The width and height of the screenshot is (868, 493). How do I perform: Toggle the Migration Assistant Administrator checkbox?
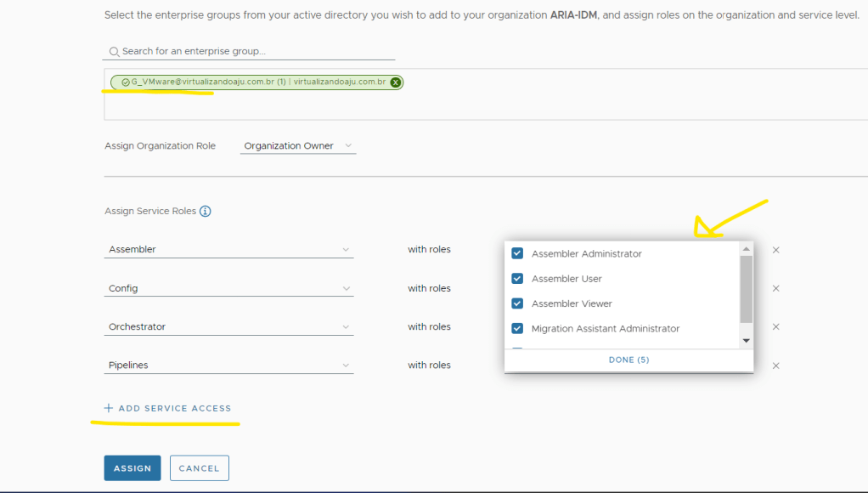coord(517,328)
